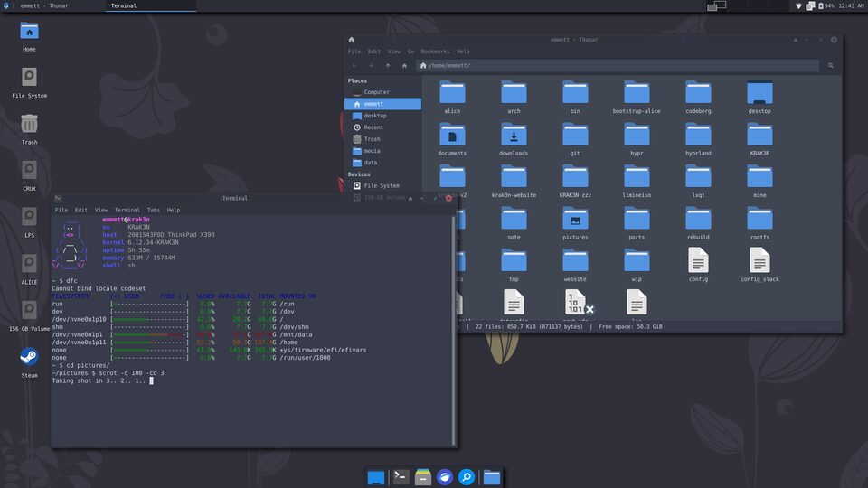Open Thunar's Go menu

pos(410,52)
